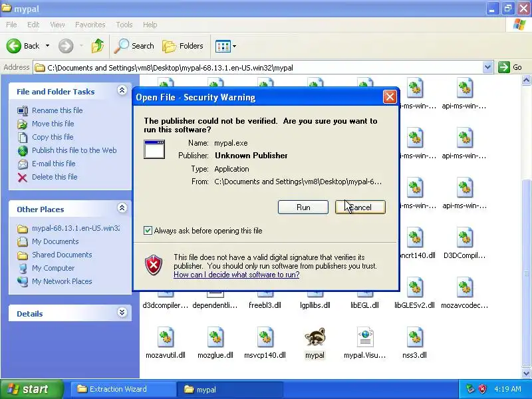This screenshot has height=399, width=532.
Task: Open the View menu
Action: 57,25
